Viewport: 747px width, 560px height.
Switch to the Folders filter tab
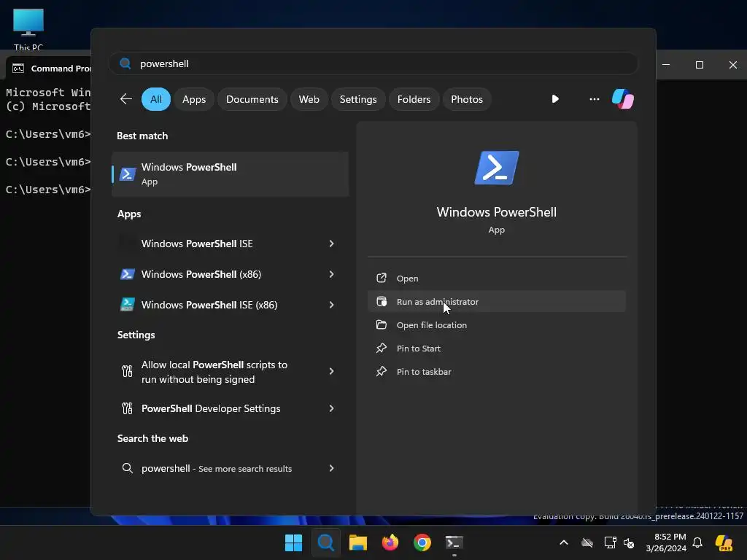[x=414, y=99]
